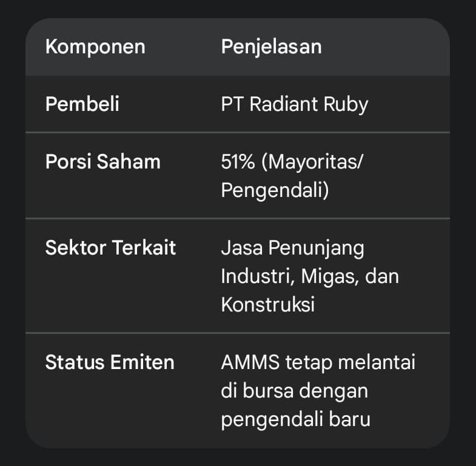Viewport: 476px width, 466px height.
Task: Click the word "Konstruksi"
Action: (267, 304)
